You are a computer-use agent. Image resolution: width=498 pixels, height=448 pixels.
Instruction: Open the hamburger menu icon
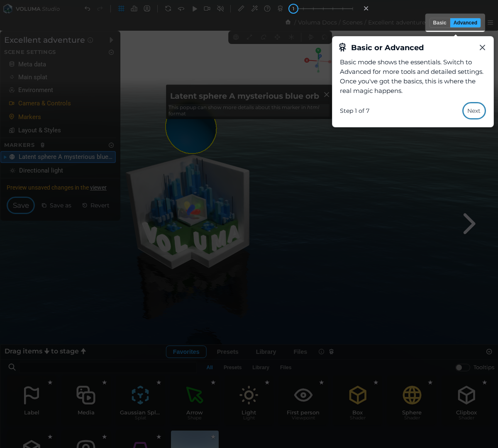pos(491,23)
